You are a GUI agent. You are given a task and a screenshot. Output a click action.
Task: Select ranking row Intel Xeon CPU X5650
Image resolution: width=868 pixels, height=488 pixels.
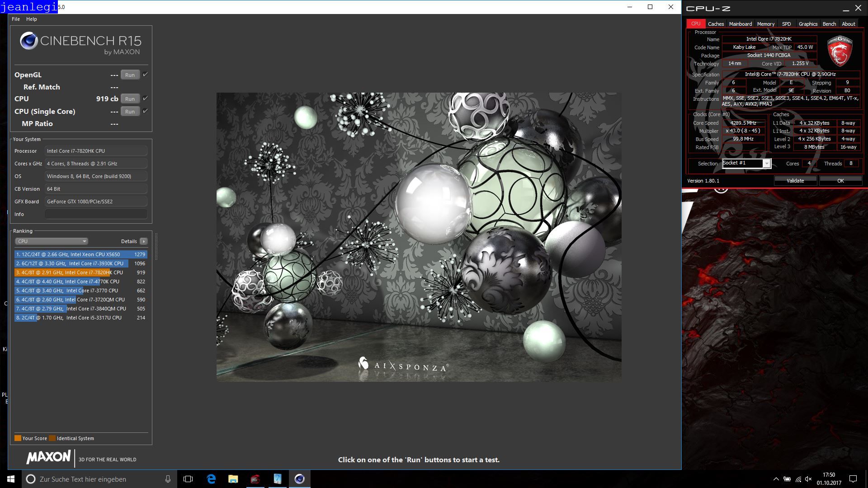pos(80,254)
